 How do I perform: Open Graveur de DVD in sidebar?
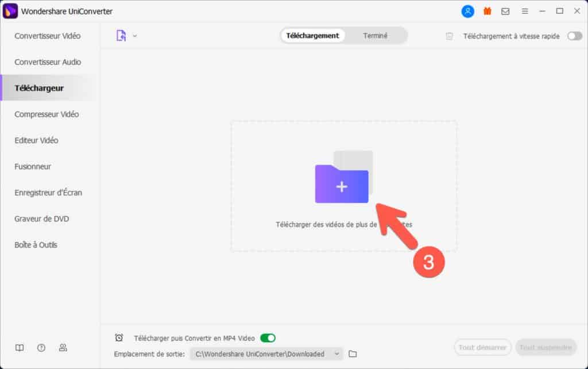41,218
